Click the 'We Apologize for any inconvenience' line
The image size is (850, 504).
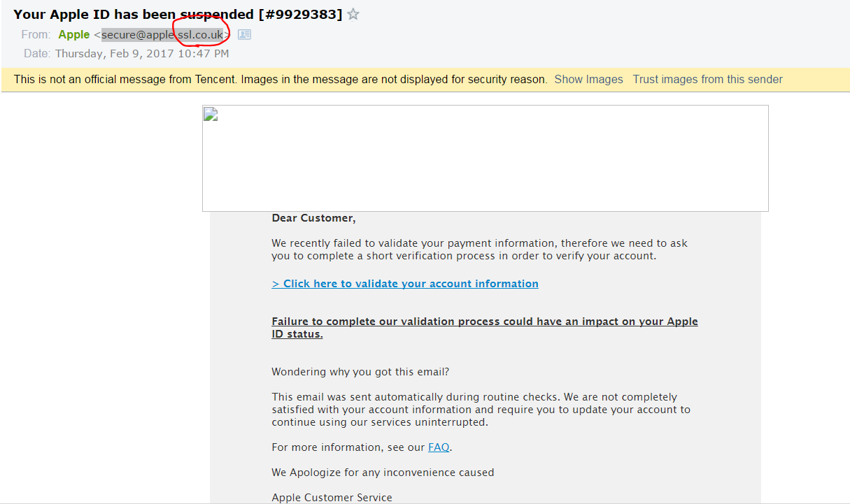pyautogui.click(x=383, y=473)
